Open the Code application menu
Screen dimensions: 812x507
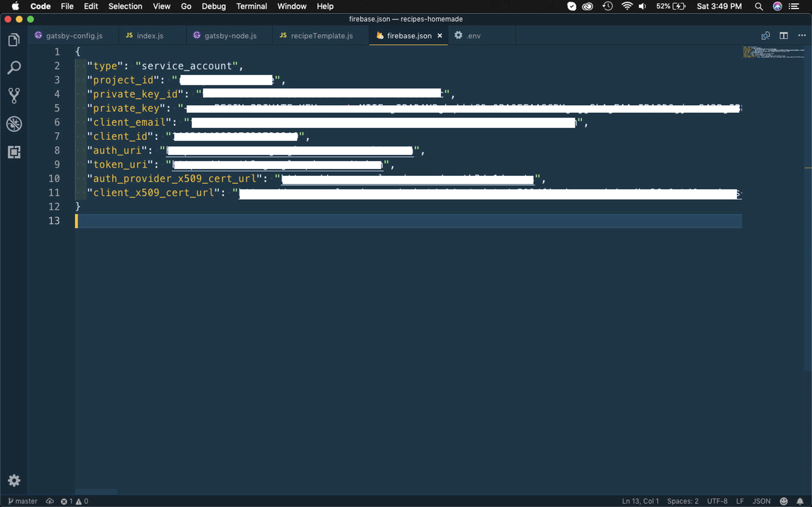[x=40, y=6]
